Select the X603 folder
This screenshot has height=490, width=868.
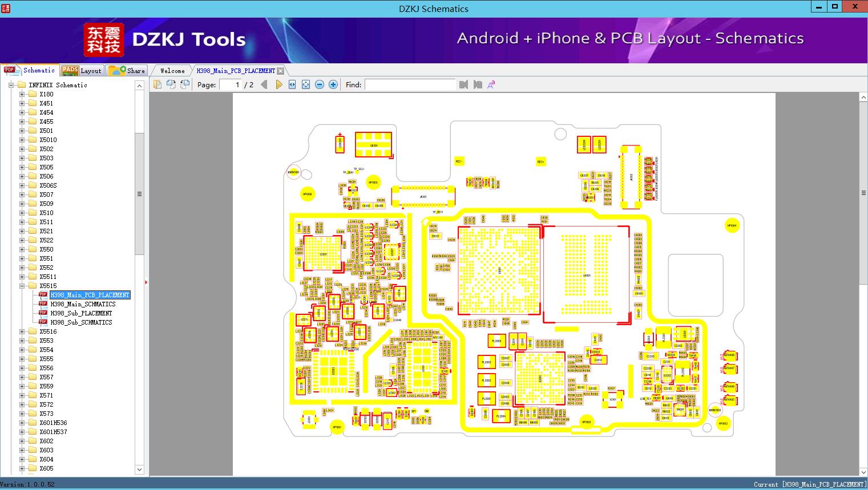(46, 450)
